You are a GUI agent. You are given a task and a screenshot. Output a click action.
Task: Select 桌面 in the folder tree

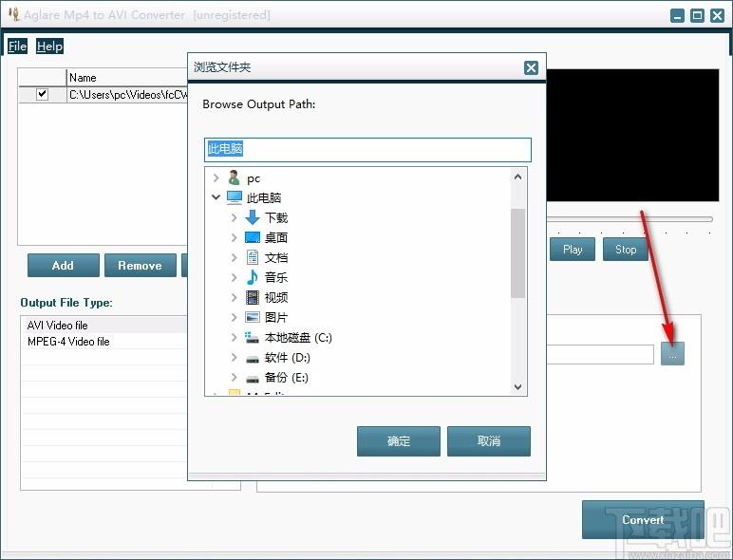[275, 237]
